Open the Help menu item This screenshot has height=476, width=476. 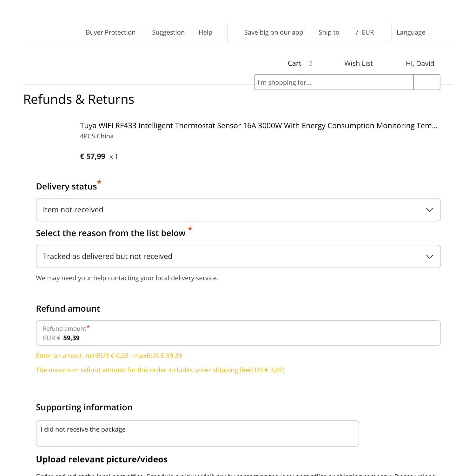(x=205, y=32)
